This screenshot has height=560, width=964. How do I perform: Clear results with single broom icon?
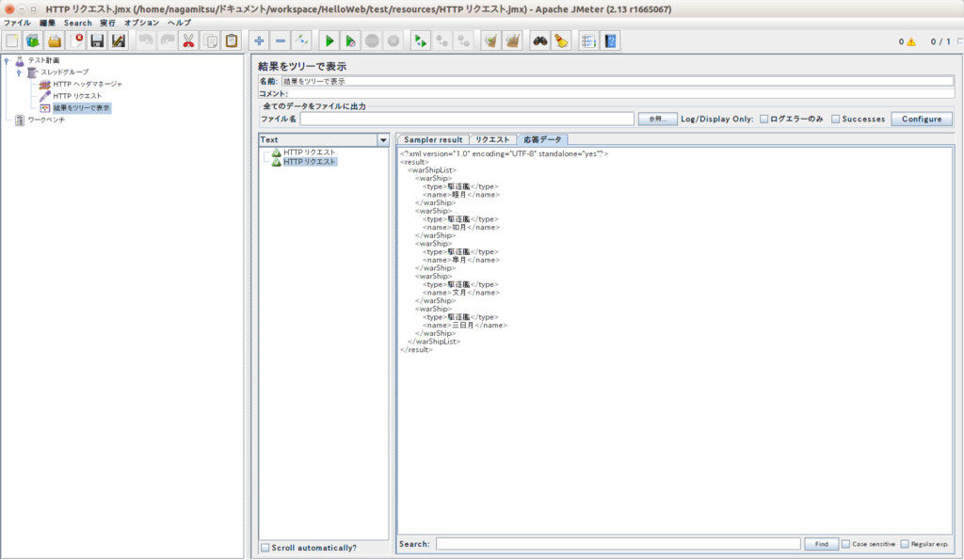(490, 41)
